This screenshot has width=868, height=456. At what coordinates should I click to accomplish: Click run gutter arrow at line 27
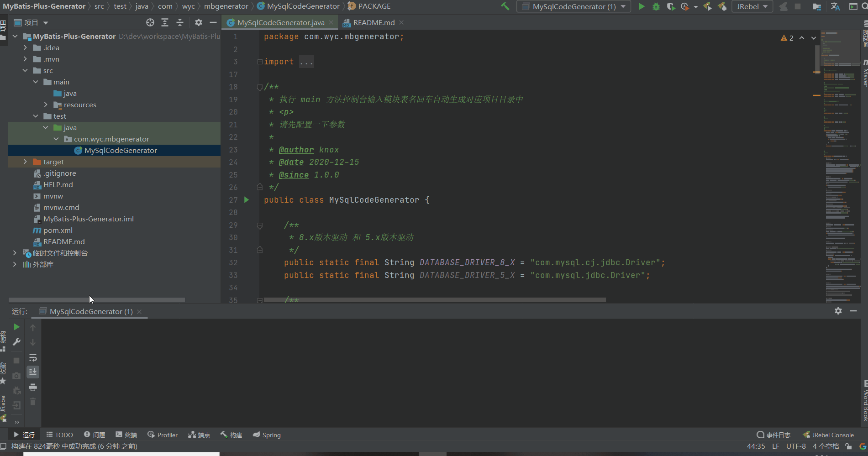point(247,199)
